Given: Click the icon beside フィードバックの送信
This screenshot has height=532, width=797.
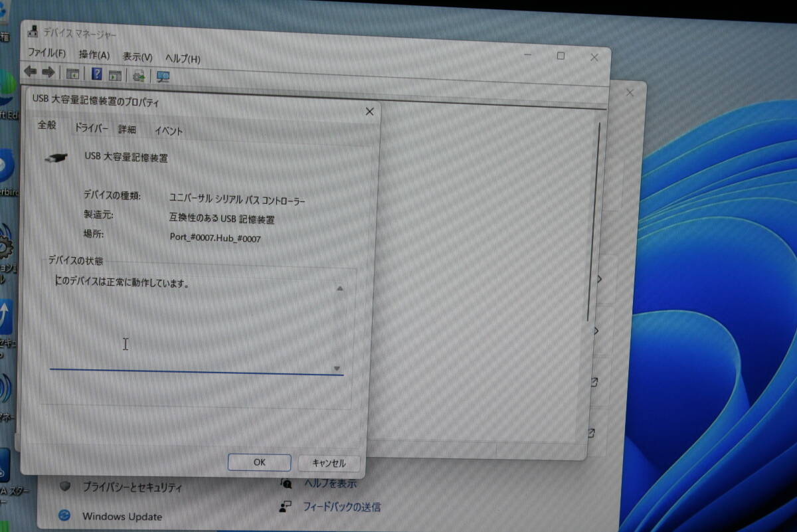Looking at the screenshot, I should tap(286, 507).
